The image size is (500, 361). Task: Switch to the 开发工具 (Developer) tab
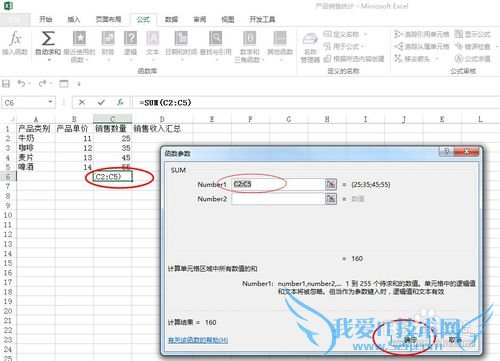click(x=262, y=19)
